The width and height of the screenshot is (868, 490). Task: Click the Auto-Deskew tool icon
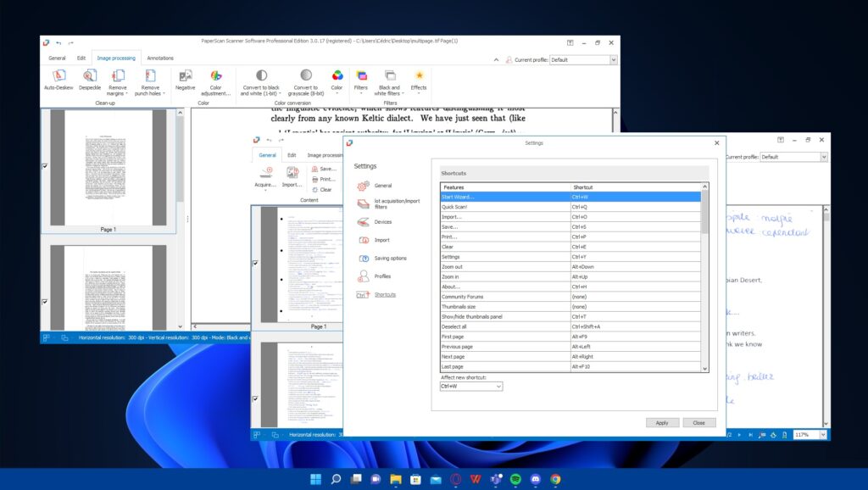58,75
